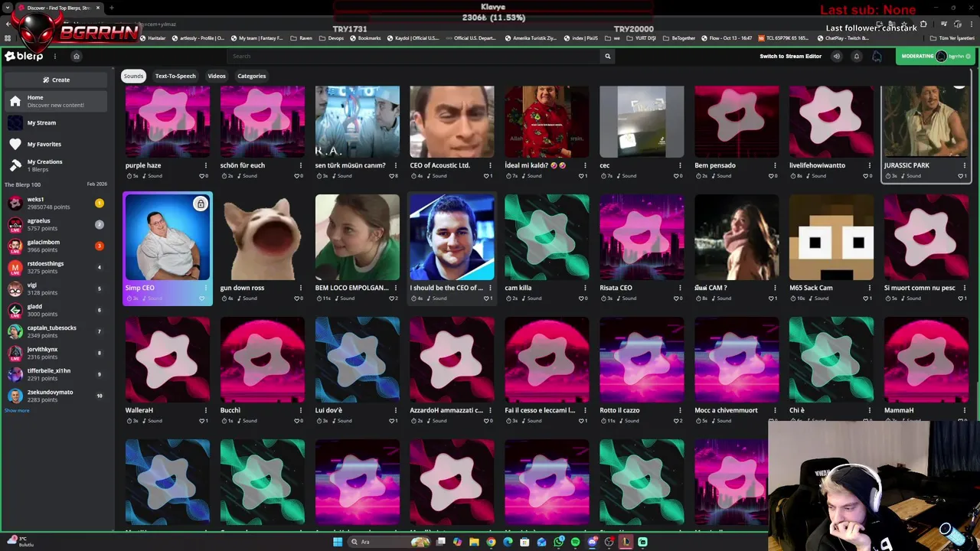Open options menu for Fai il cesso e leccami
The height and width of the screenshot is (551, 980).
[585, 410]
